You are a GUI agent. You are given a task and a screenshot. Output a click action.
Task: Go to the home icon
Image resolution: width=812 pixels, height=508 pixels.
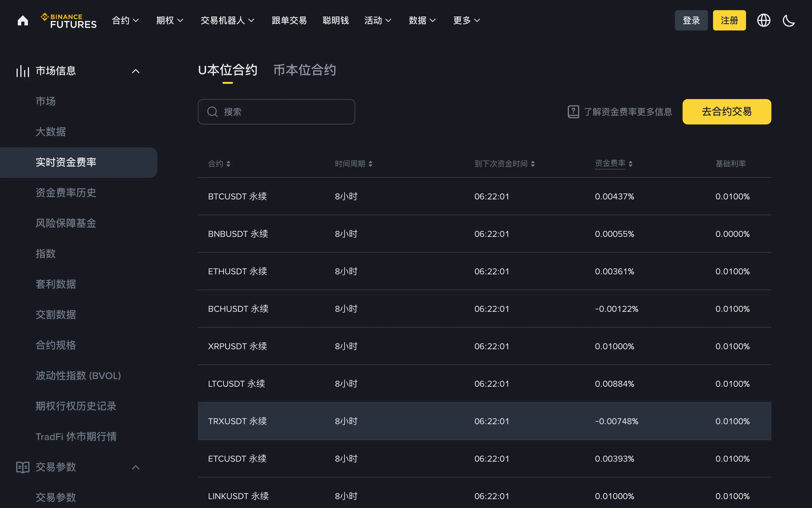pos(23,21)
